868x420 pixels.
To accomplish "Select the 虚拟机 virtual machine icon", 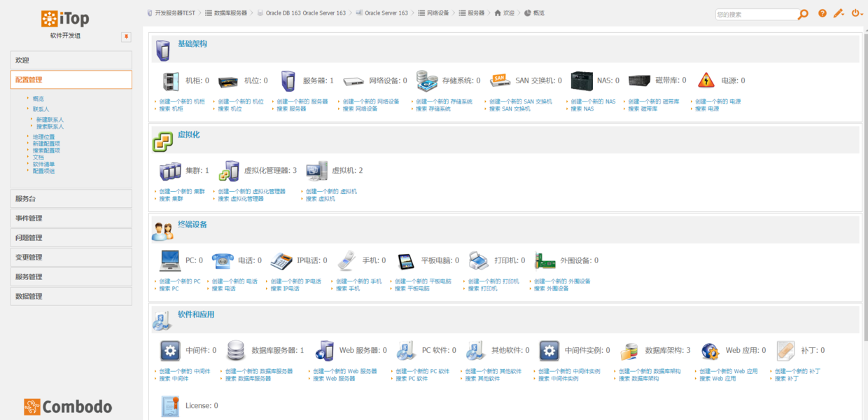I will coord(316,171).
